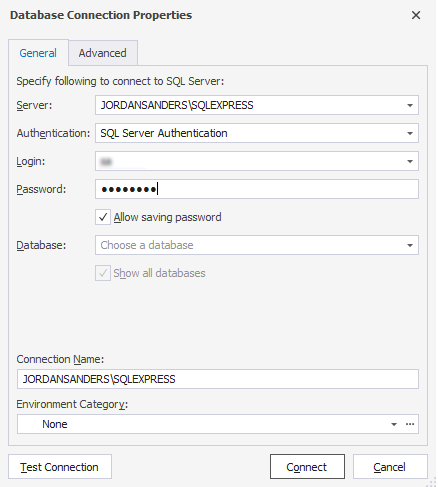Click the 'Specify following to connect' text

tap(120, 81)
